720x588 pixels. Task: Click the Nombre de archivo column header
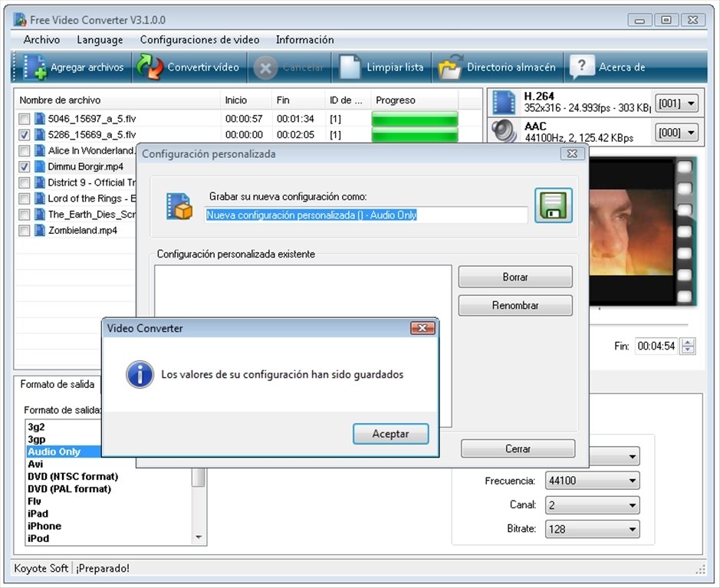pos(117,100)
